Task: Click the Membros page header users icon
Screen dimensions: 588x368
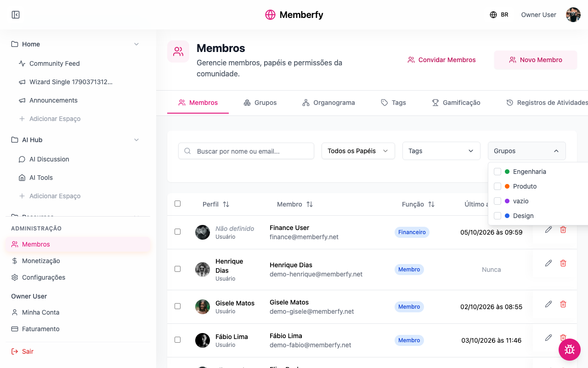Action: pos(178,52)
